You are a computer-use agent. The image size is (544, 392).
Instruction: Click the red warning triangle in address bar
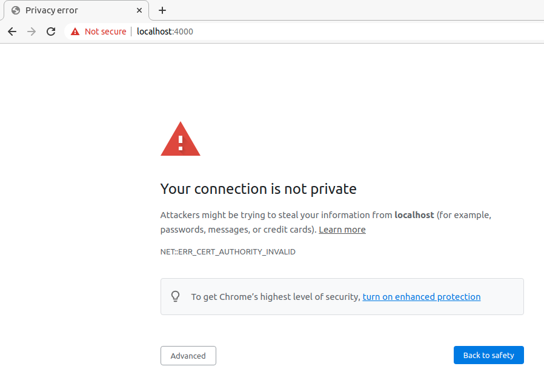pos(75,32)
